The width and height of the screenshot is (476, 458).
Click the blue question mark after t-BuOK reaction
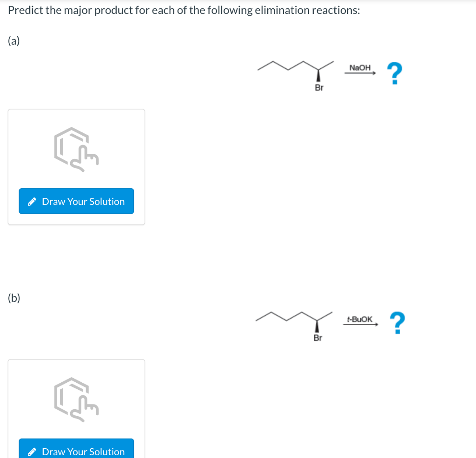tap(397, 322)
